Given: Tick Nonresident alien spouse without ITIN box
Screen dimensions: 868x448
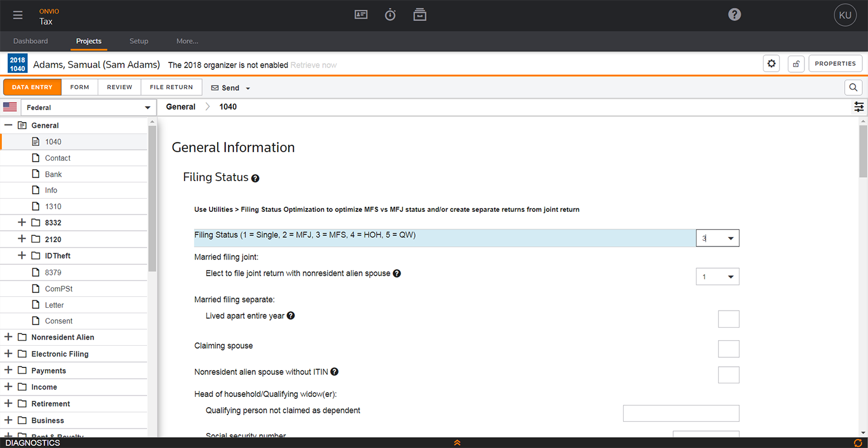Looking at the screenshot, I should click(728, 375).
